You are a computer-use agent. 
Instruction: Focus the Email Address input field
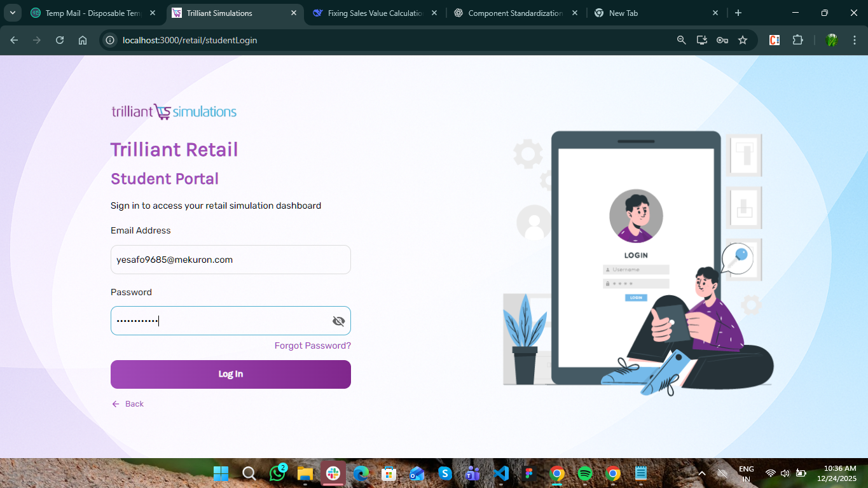(231, 260)
